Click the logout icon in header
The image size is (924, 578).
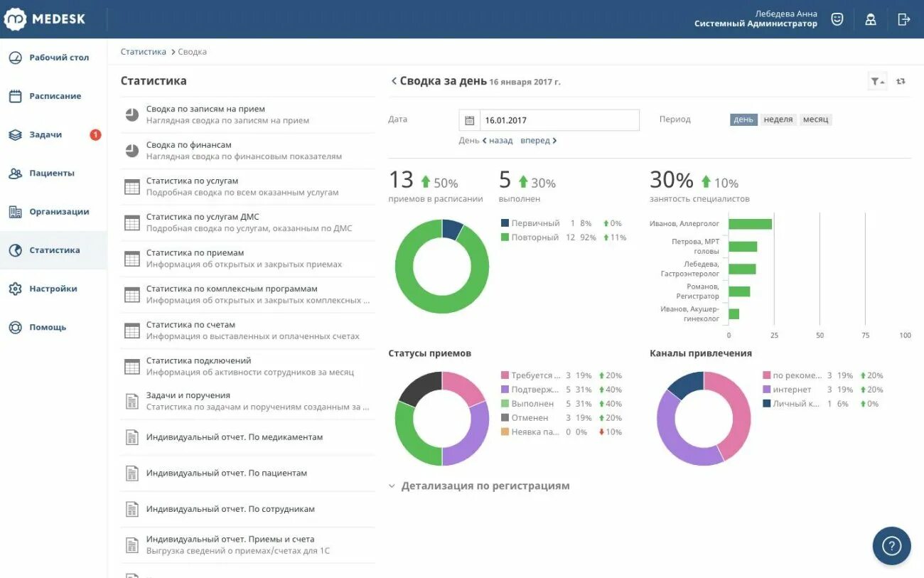pos(904,19)
